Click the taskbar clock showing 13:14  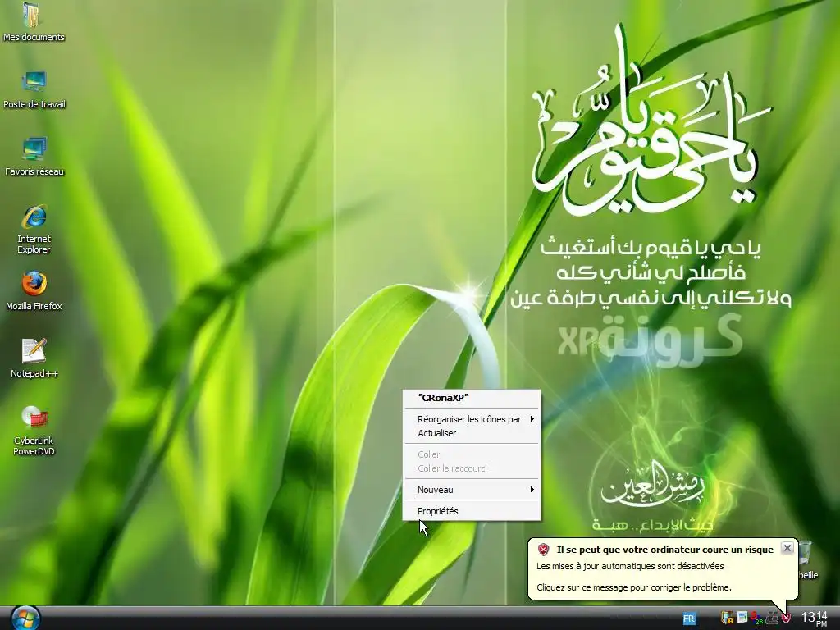[x=815, y=619]
